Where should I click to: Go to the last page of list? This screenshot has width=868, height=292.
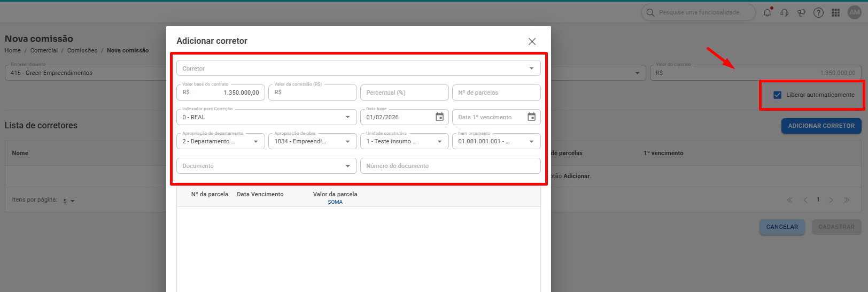click(x=847, y=200)
